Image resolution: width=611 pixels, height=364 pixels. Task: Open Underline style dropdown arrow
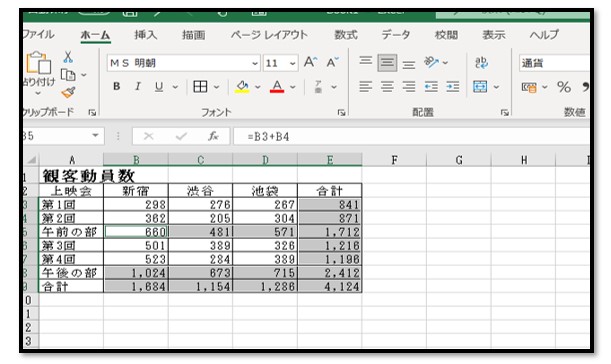tap(175, 87)
